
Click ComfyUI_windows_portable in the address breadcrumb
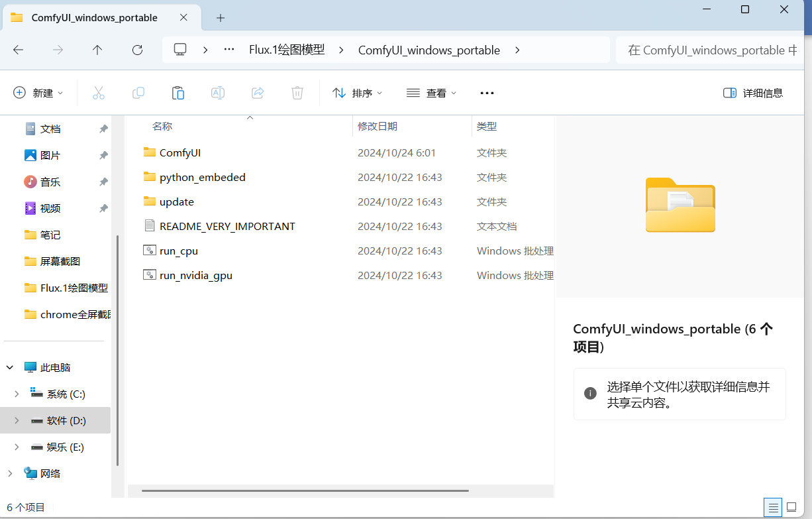coord(429,50)
